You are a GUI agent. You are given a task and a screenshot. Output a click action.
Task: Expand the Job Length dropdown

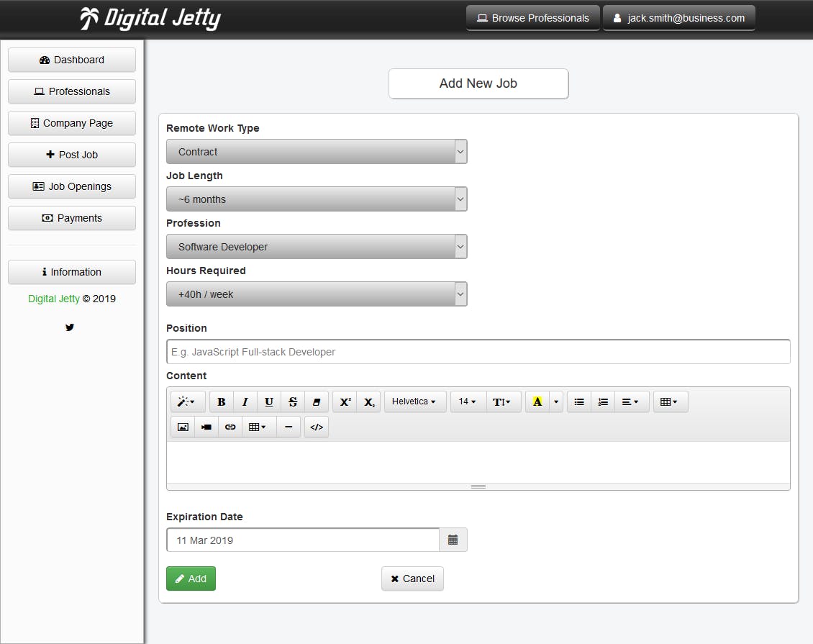[317, 199]
